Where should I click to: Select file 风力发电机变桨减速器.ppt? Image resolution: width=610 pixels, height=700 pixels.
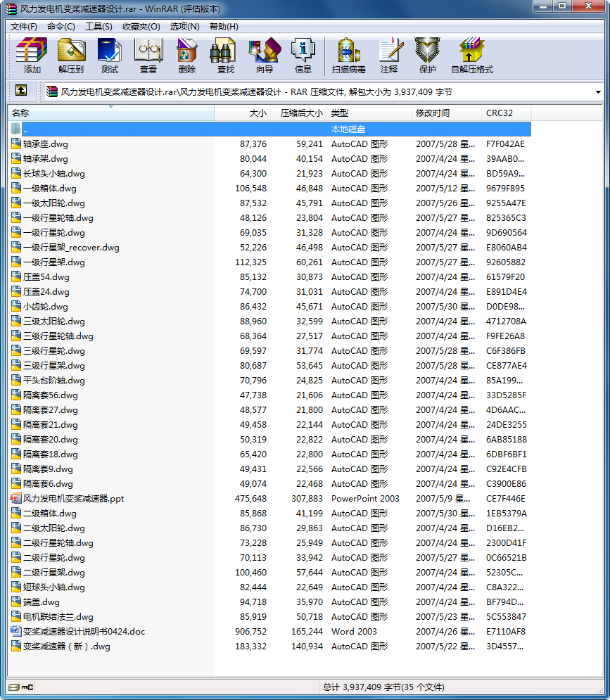pos(73,498)
